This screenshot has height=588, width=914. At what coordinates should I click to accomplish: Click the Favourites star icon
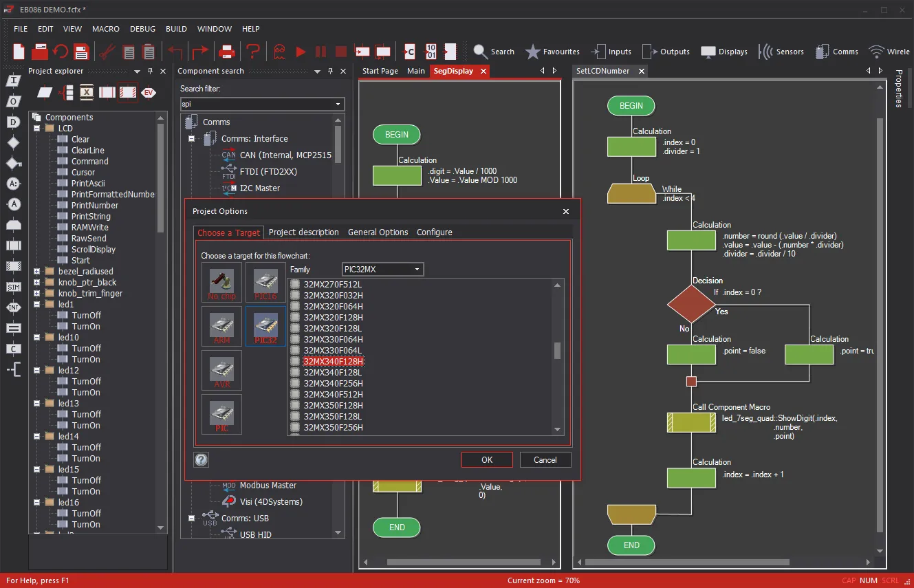coord(532,51)
